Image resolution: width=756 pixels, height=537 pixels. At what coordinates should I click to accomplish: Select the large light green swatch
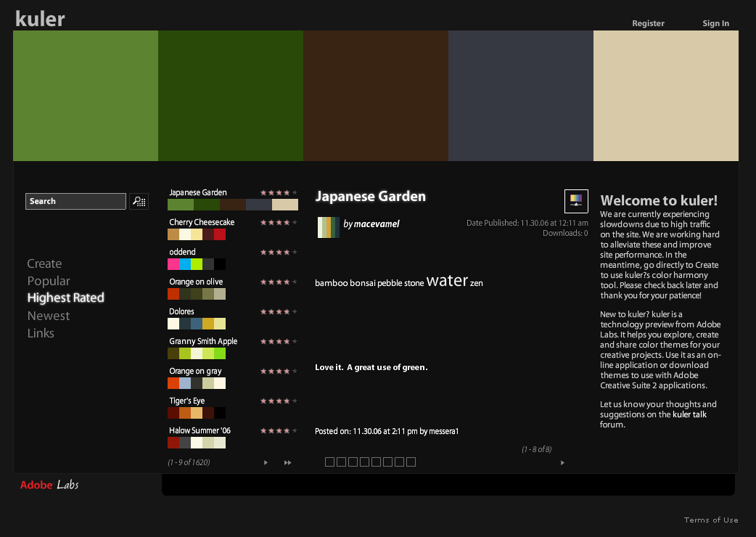point(86,96)
